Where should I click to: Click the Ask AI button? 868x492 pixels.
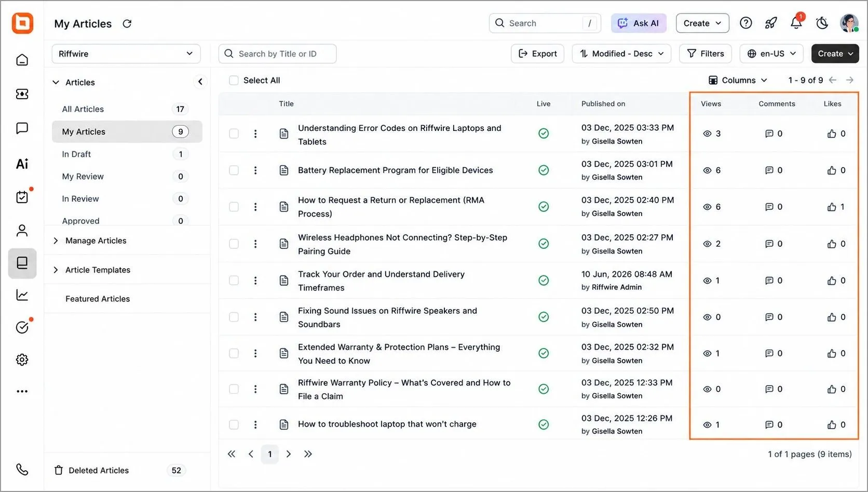point(639,23)
